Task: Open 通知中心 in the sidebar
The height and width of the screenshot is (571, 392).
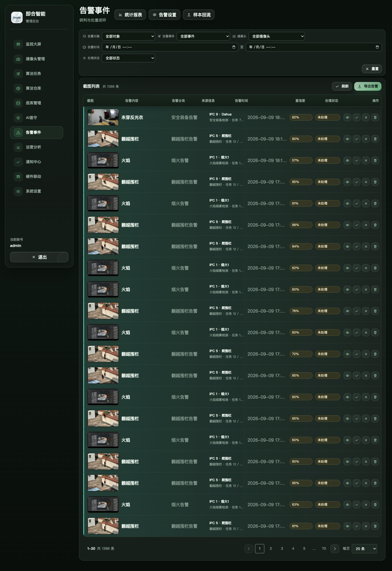Action: (36, 162)
